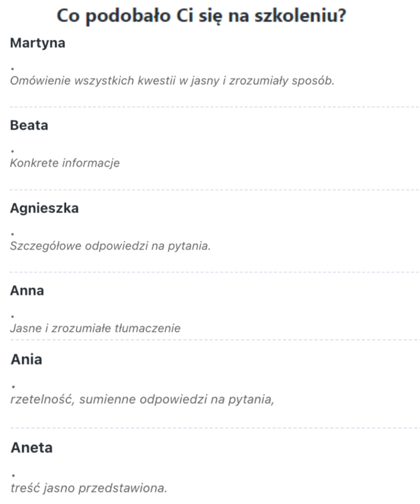Image resolution: width=420 pixels, height=504 pixels.
Task: Click the dashed divider between Martyna and Beata
Action: [x=210, y=107]
